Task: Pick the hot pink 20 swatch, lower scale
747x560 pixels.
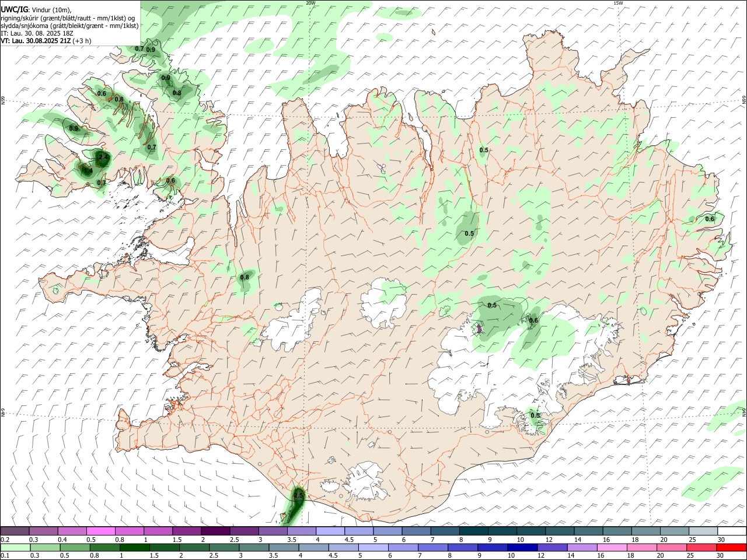Action: pos(671,547)
